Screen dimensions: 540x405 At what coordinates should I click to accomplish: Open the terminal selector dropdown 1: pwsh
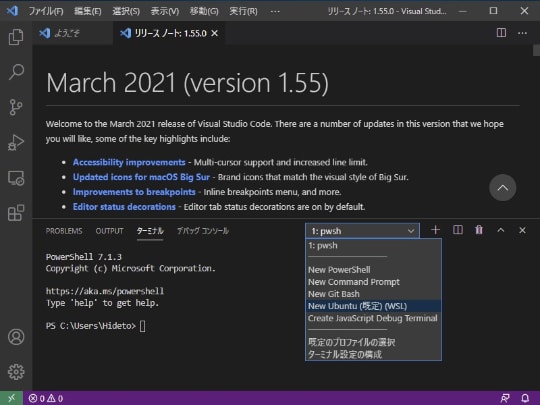tap(362, 231)
